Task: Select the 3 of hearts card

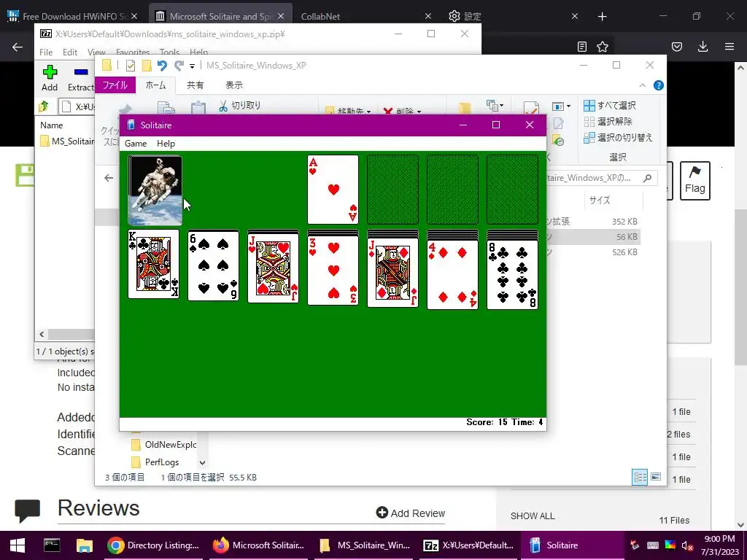Action: pyautogui.click(x=333, y=270)
